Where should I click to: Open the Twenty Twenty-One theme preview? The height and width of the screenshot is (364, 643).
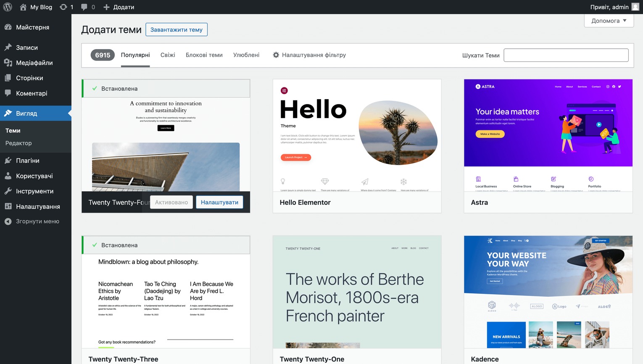coord(357,292)
